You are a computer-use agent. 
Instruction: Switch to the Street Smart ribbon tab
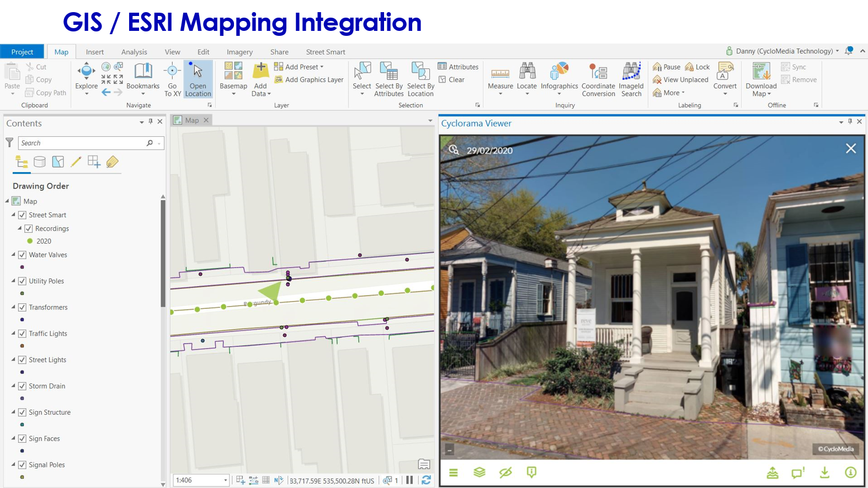326,52
